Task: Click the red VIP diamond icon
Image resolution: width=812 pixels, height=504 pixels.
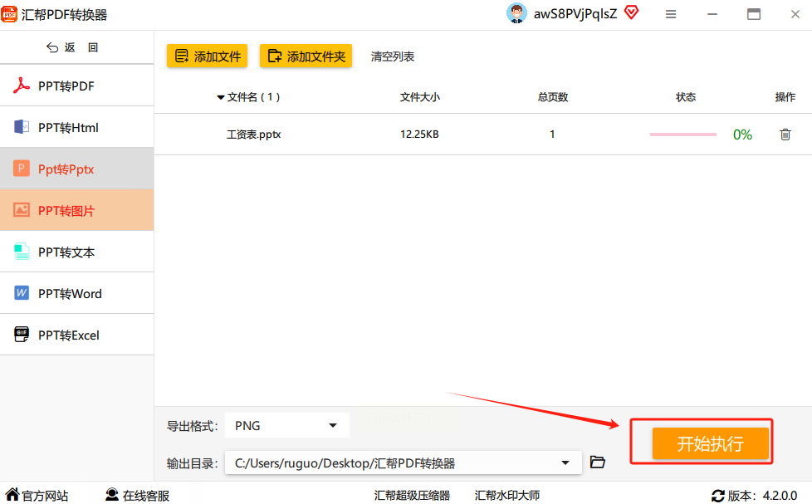Action: click(631, 12)
